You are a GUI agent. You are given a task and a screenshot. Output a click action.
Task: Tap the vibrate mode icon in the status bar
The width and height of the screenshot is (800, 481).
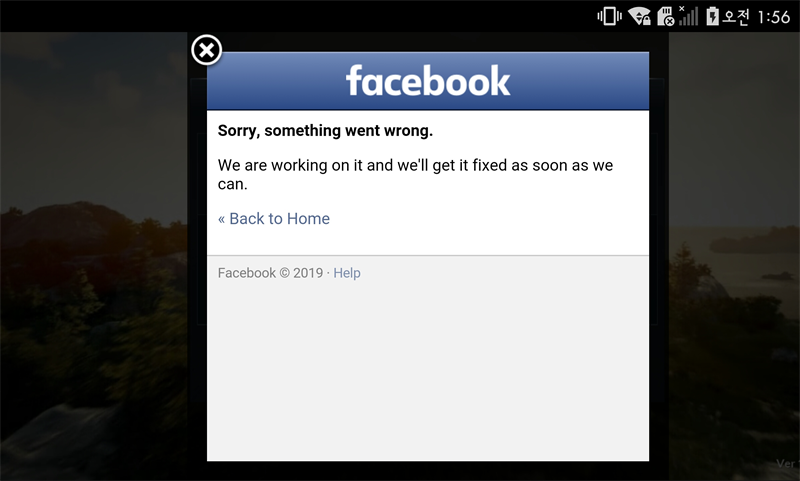[x=609, y=16]
